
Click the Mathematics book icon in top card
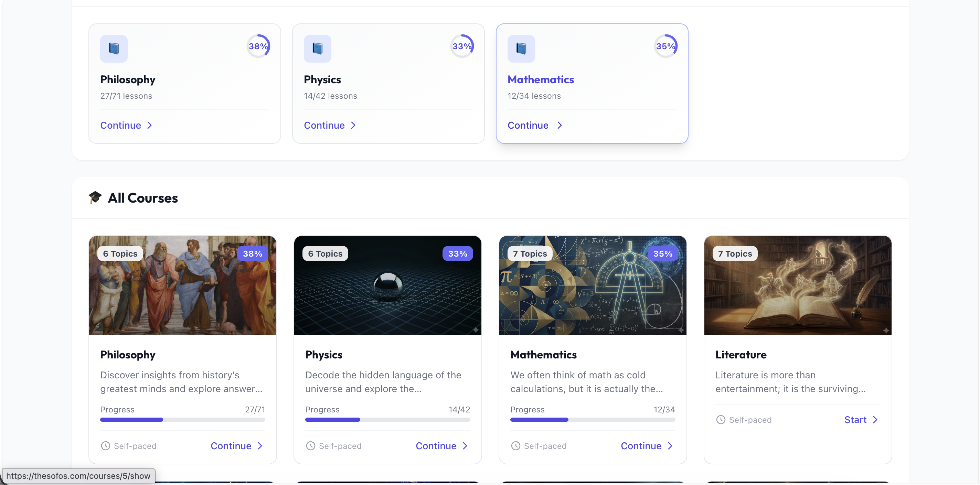pos(521,49)
